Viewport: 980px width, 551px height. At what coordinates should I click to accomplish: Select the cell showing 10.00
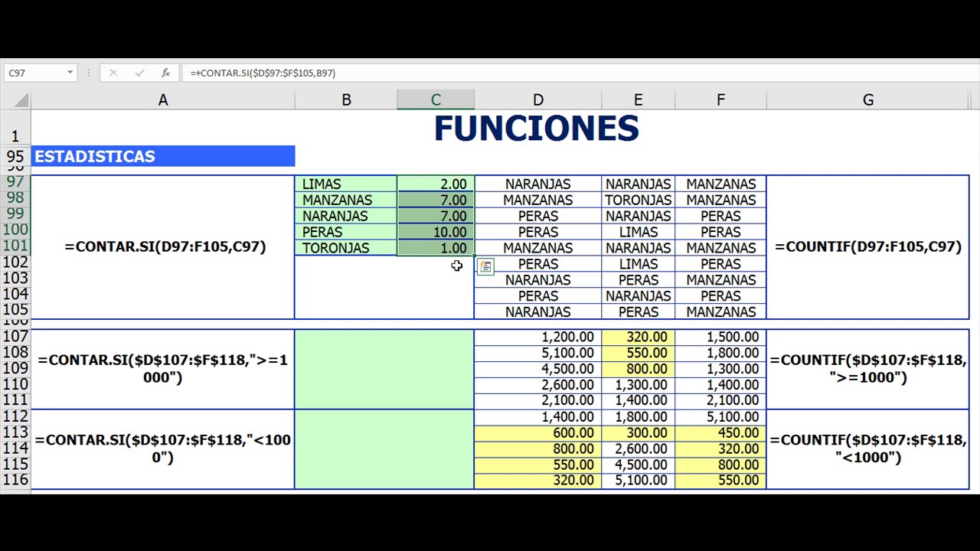click(436, 232)
